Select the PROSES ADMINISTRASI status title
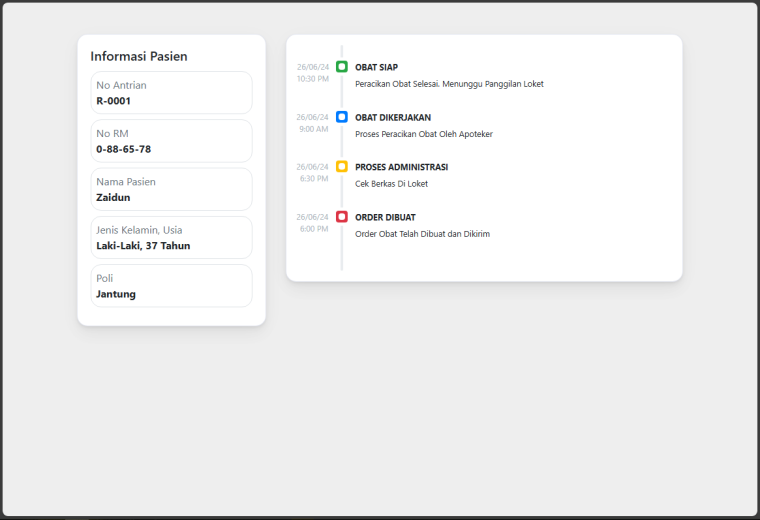Screen dimensions: 760x520 tap(401, 167)
